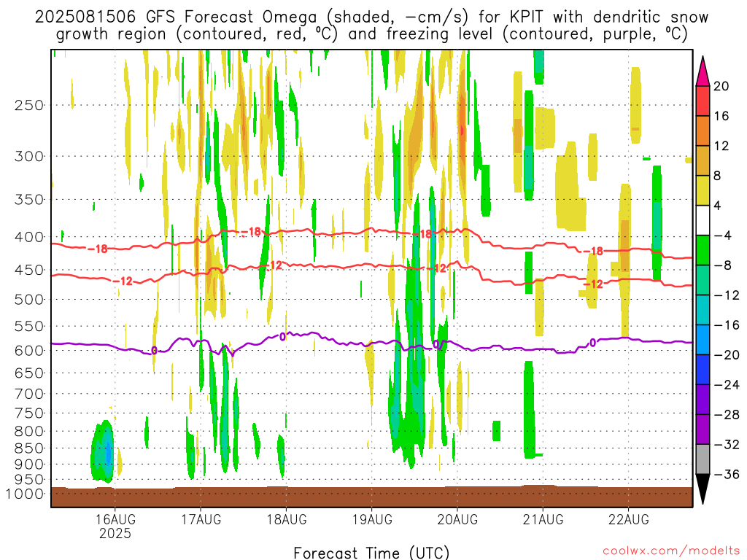
Task: Click the colorbar tick label 20
Action: [721, 86]
